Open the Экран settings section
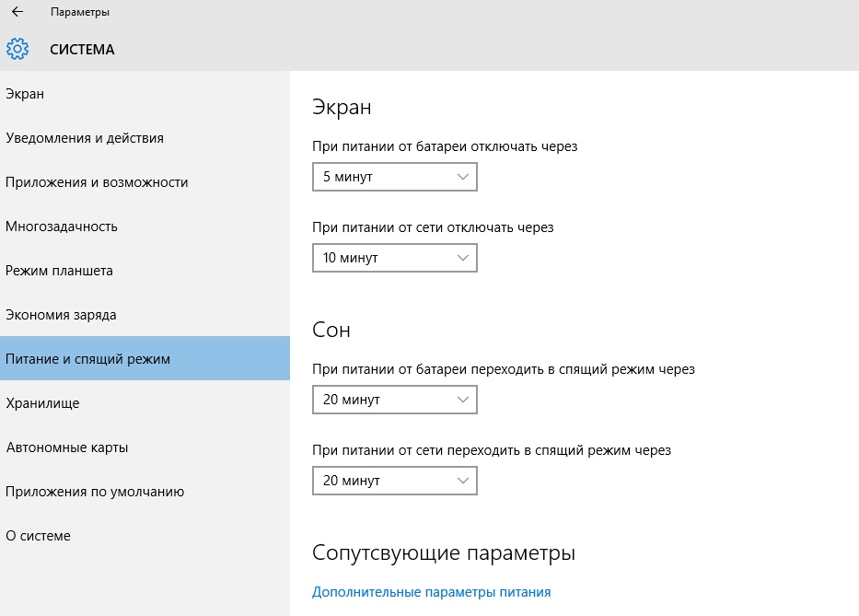This screenshot has height=616, width=859. [x=25, y=94]
